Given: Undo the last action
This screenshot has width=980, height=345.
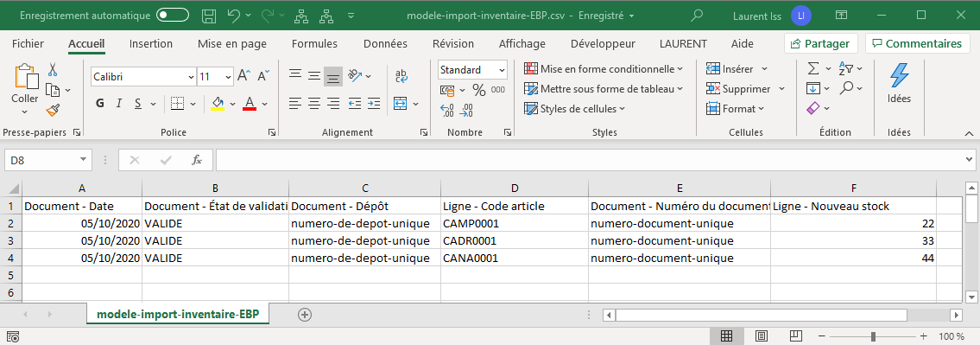Looking at the screenshot, I should (x=234, y=15).
